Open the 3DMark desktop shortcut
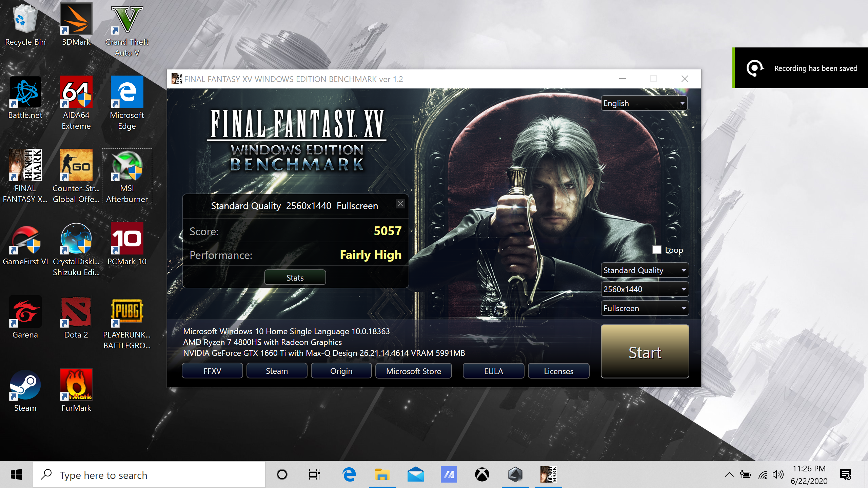 pyautogui.click(x=76, y=25)
